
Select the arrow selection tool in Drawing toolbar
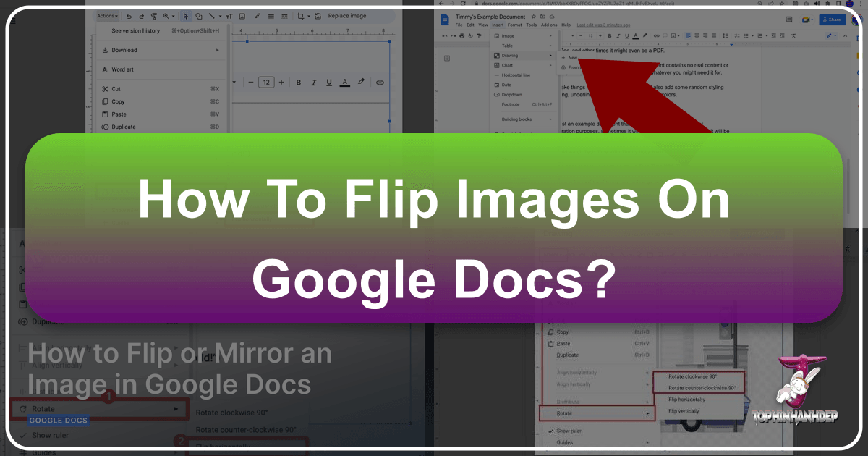click(186, 15)
